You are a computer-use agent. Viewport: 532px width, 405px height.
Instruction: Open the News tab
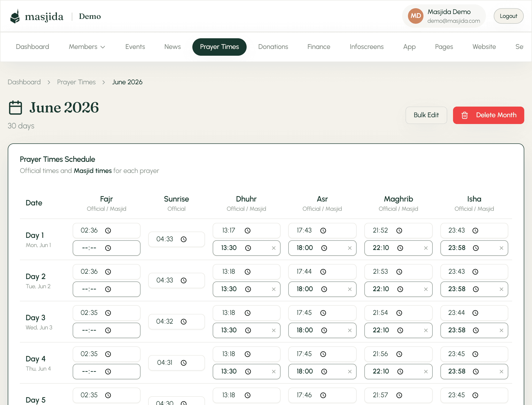(x=172, y=47)
